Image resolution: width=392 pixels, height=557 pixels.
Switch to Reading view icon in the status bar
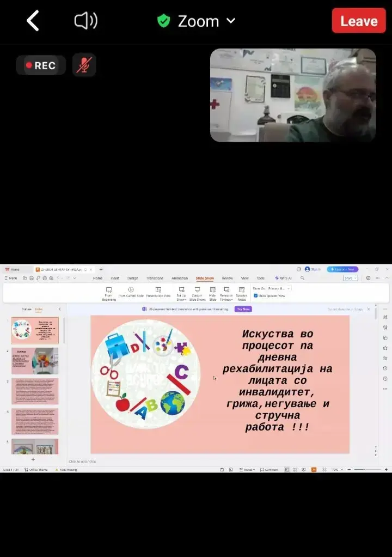[304, 470]
